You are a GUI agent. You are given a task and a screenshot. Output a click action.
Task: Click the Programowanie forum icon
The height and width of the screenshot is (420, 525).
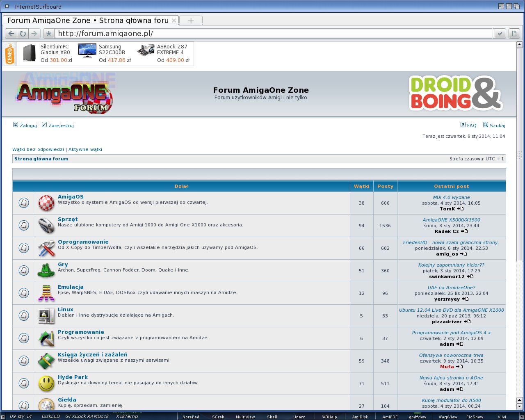(x=46, y=338)
